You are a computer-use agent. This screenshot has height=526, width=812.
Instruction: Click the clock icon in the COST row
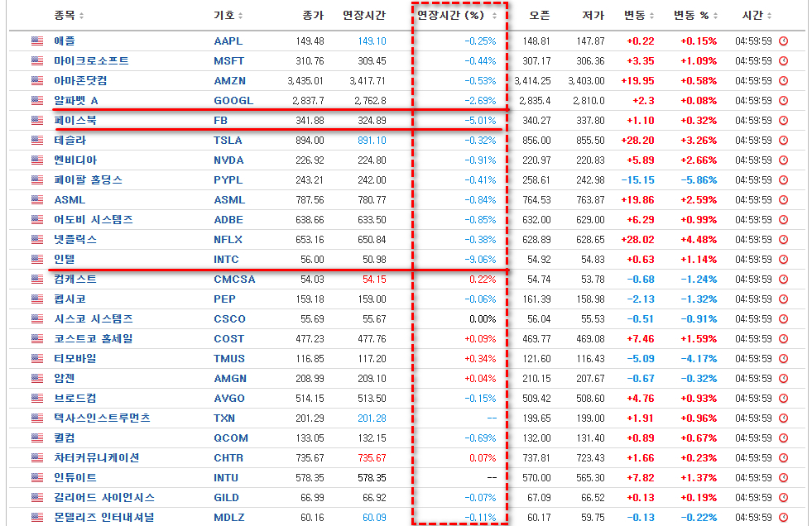(x=784, y=339)
